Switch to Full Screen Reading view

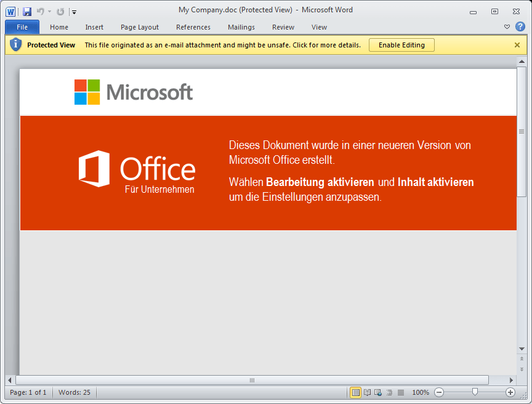pos(367,392)
